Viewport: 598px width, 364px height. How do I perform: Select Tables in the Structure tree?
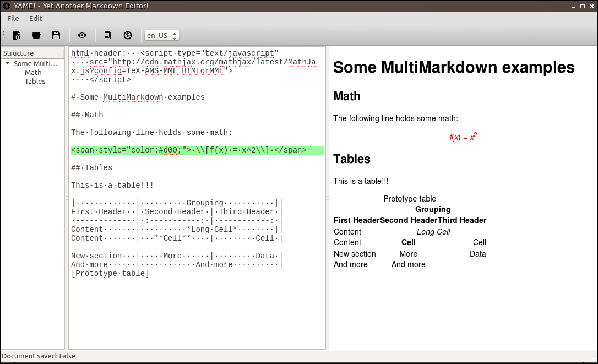[35, 82]
